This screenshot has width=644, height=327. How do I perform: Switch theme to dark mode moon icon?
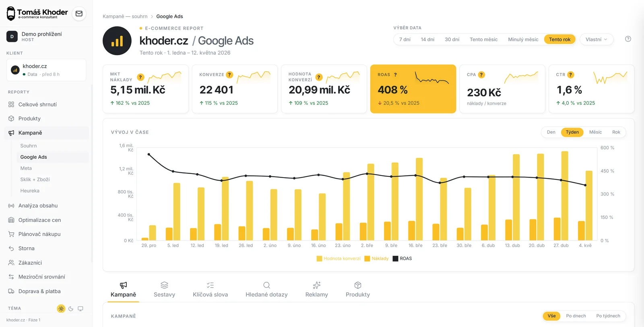71,309
